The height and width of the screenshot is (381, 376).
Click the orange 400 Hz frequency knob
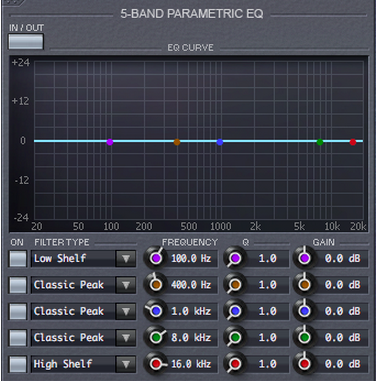[155, 285]
